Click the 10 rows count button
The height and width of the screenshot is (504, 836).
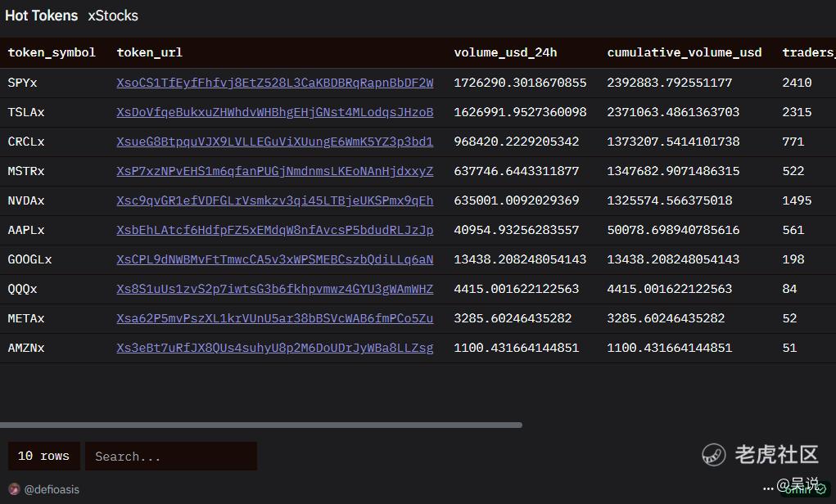pos(43,456)
